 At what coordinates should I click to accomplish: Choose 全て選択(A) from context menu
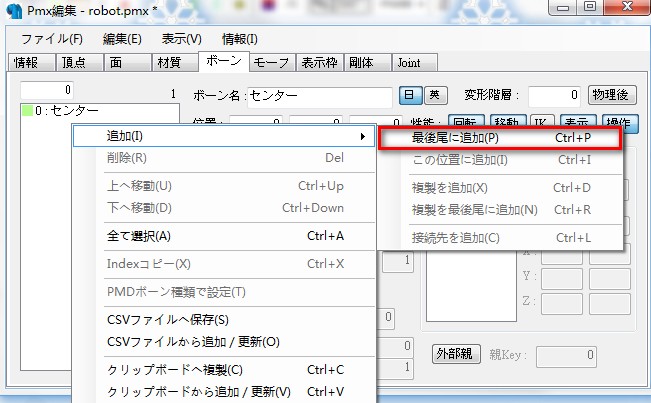click(224, 236)
